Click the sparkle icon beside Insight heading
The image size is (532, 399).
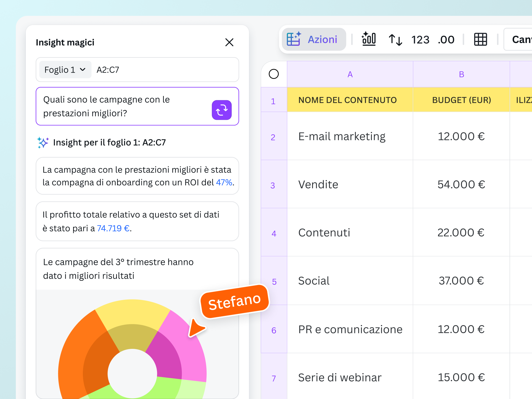coord(43,142)
